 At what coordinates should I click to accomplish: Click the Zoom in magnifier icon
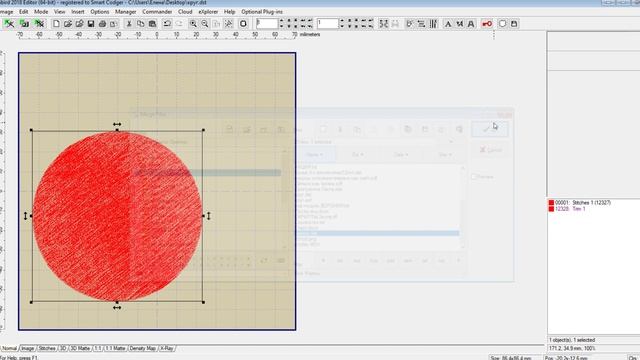[x=193, y=24]
